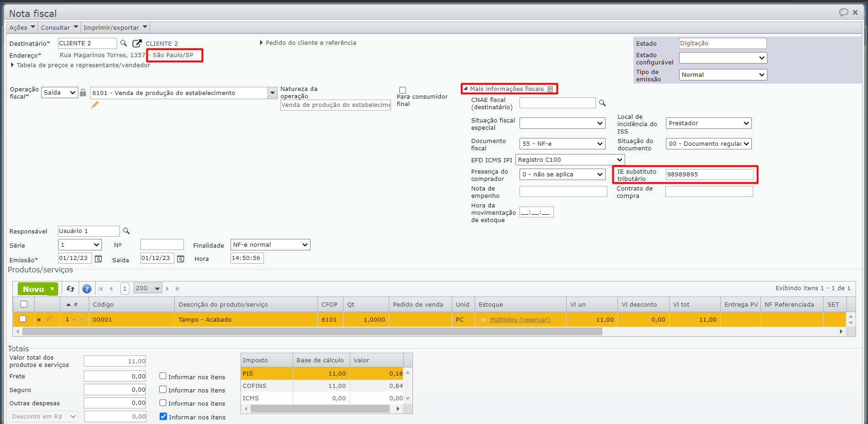
Task: Search Responsável with magnifier icon
Action: click(126, 231)
